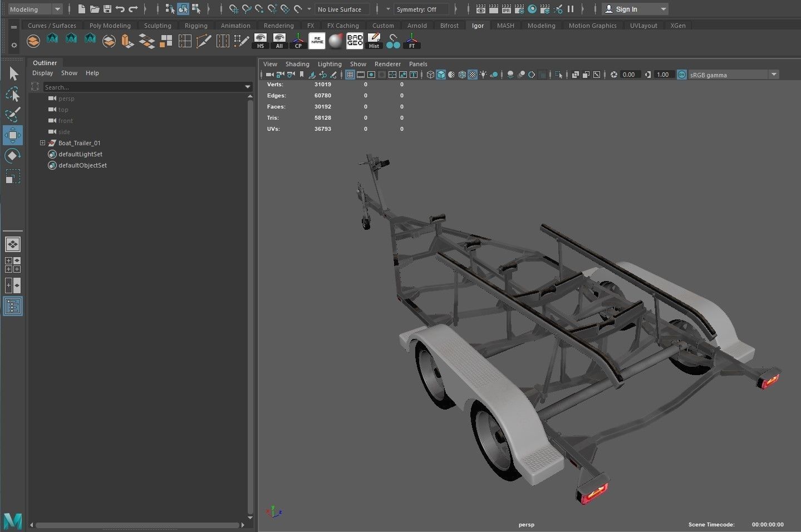Open Outliner search filter dropdown arrow
This screenshot has width=801, height=532.
click(x=248, y=87)
